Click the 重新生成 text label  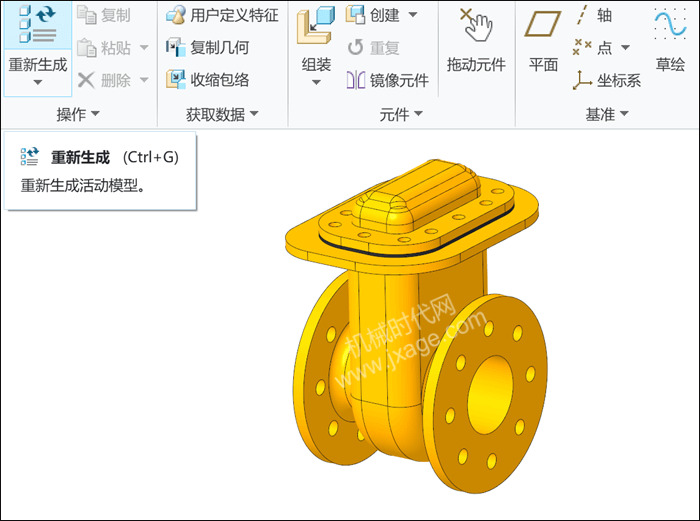pos(38,65)
